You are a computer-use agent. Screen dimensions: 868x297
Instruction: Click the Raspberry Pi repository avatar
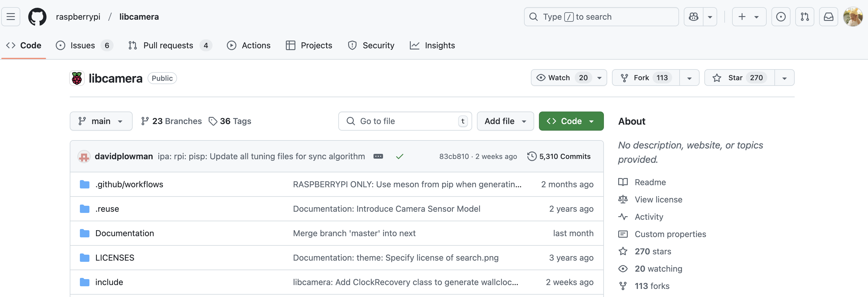[77, 78]
